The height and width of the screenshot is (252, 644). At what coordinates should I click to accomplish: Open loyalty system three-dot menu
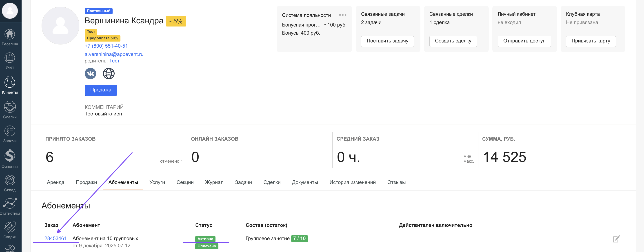[342, 15]
